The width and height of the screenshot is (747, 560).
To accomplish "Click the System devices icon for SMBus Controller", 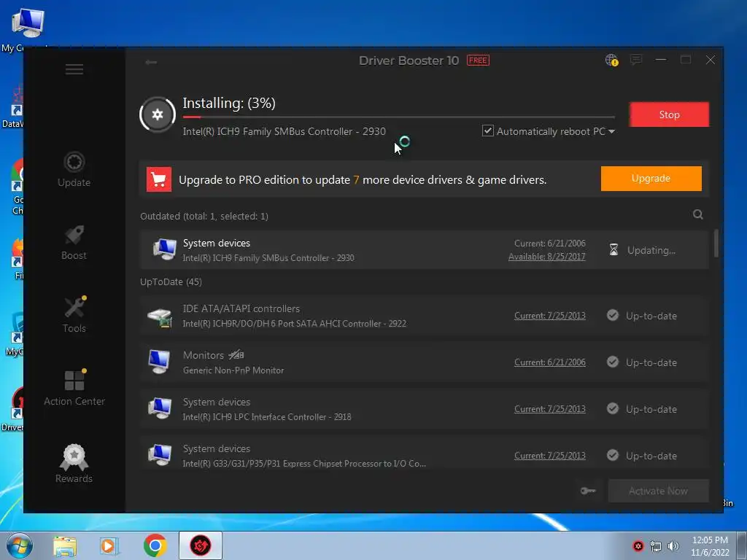I will coord(164,249).
